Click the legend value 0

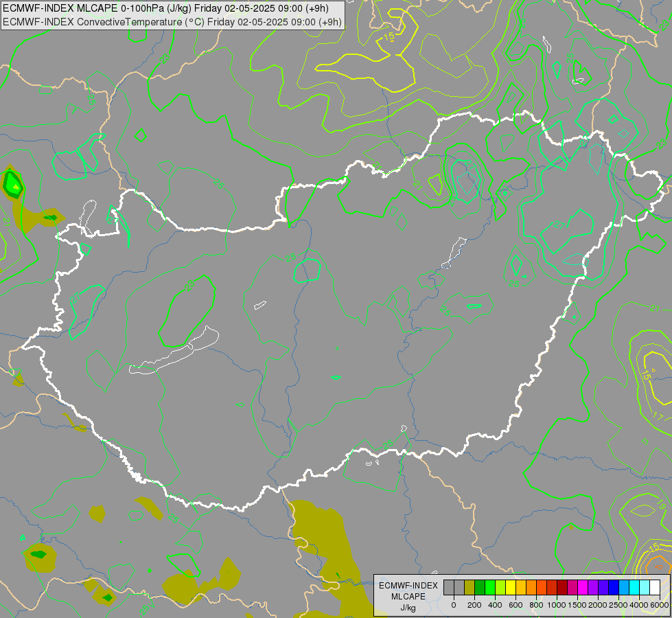pyautogui.click(x=454, y=605)
